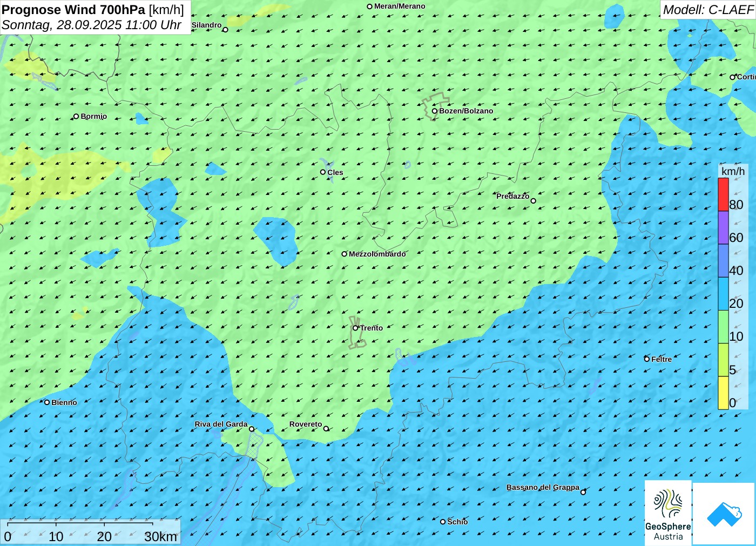This screenshot has height=546, width=756.
Task: Select the purple 60 km/h legend color
Action: [723, 228]
